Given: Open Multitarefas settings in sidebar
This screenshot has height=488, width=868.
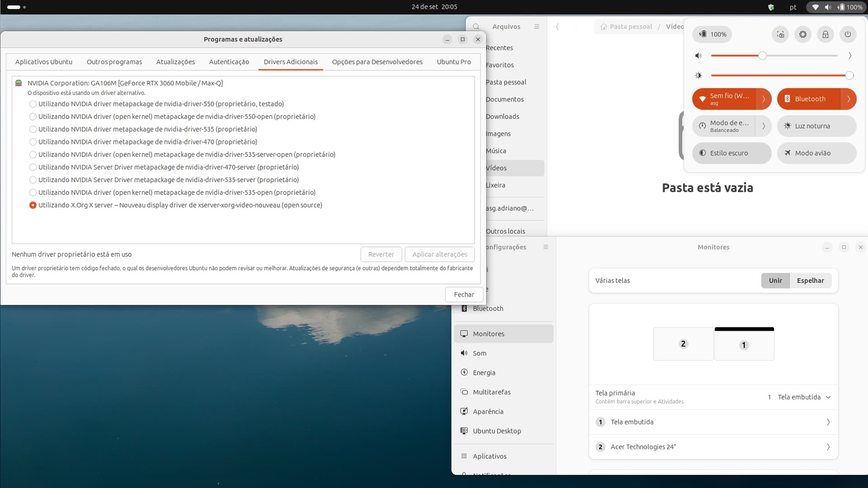Looking at the screenshot, I should (x=504, y=392).
